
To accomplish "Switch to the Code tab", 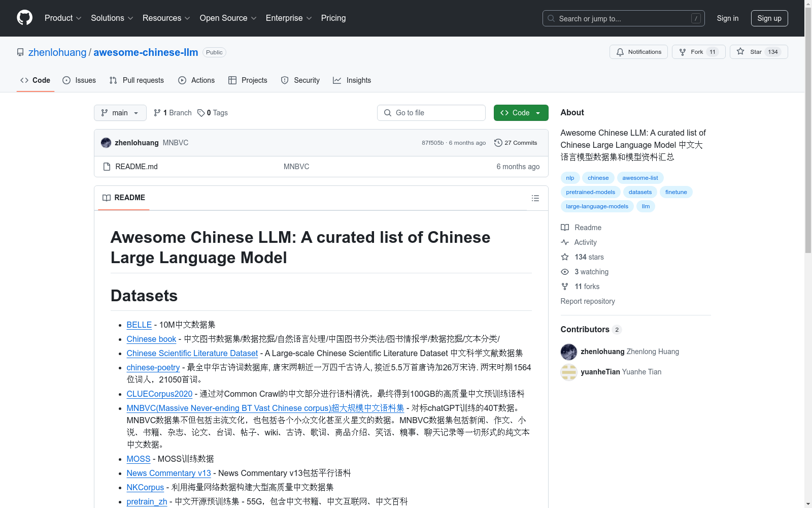I will pyautogui.click(x=36, y=80).
